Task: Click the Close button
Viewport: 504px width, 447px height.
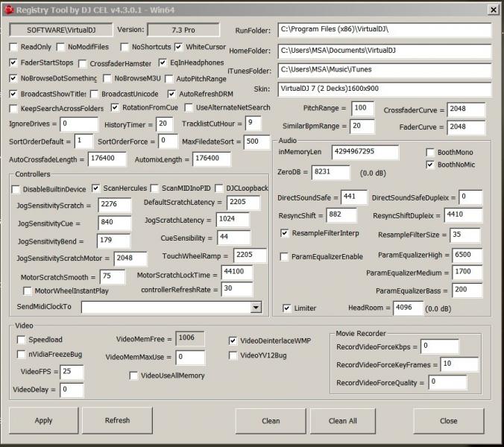Action: [448, 421]
